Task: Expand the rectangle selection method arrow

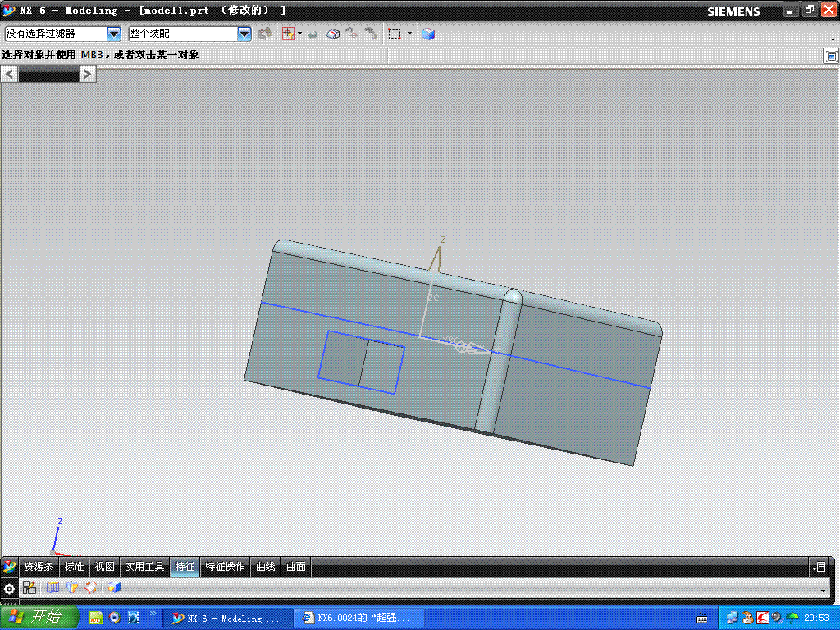Action: (x=410, y=34)
